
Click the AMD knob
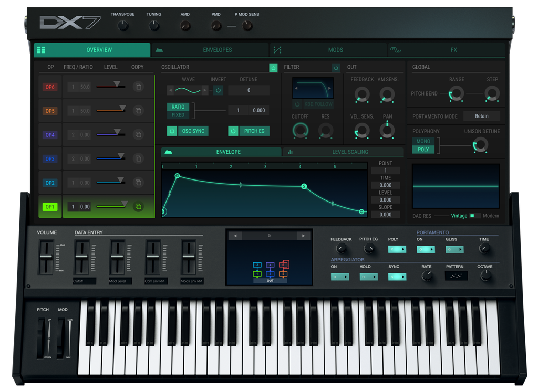[x=185, y=26]
